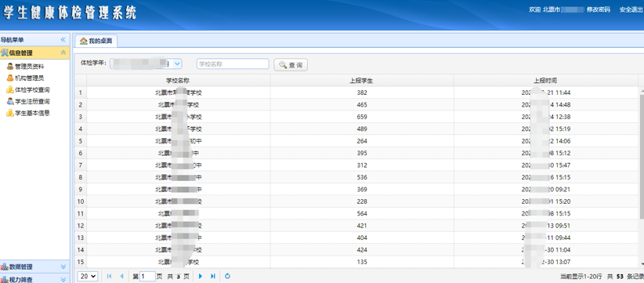This screenshot has height=283, width=644.
Task: Focus the 学校名称 search input field
Action: point(233,63)
